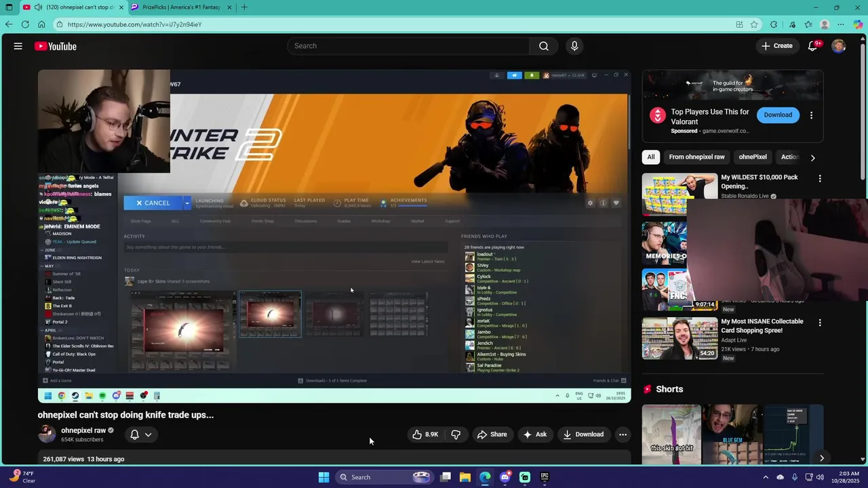Screen dimensions: 868x488
Task: Open the YouTube guide hamburger menu
Action: pos(18,46)
